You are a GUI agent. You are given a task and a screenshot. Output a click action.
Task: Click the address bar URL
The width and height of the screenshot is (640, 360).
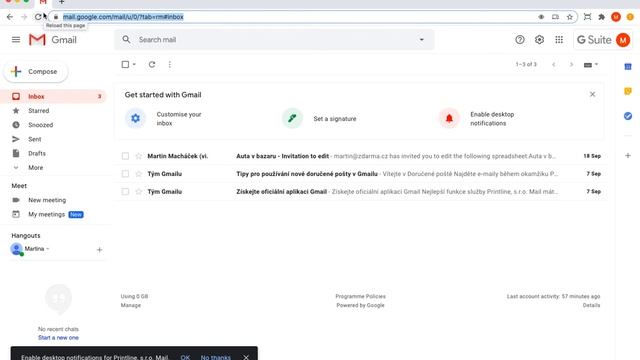coord(123,17)
